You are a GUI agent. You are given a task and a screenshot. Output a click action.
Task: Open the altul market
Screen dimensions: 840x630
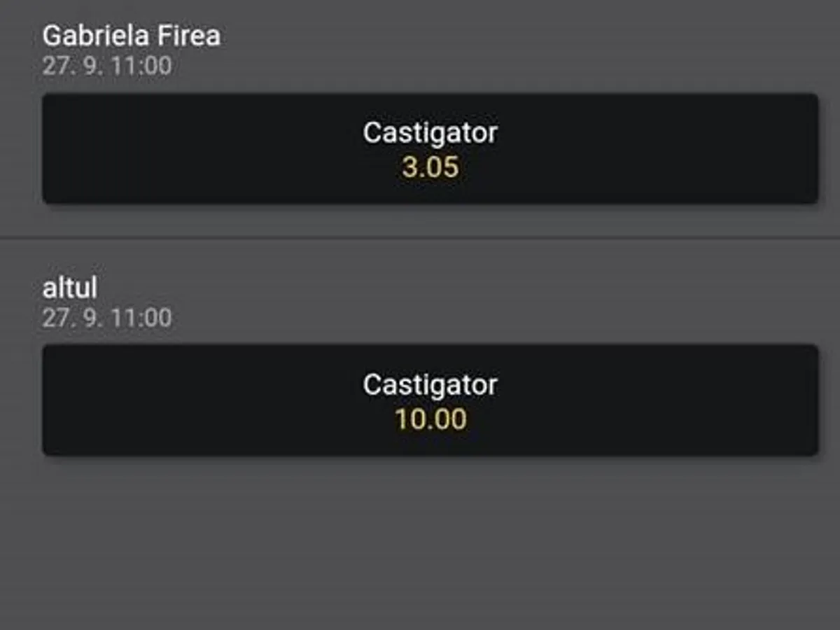coord(70,288)
